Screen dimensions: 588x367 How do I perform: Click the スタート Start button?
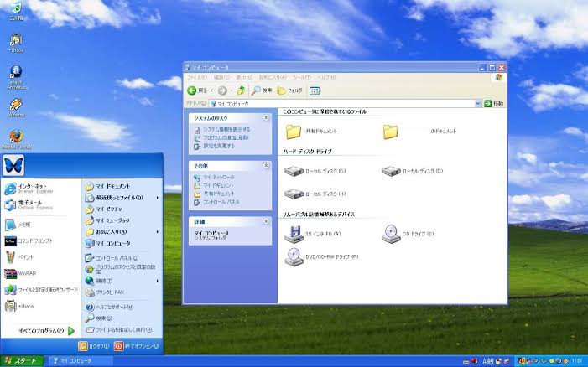point(22,361)
